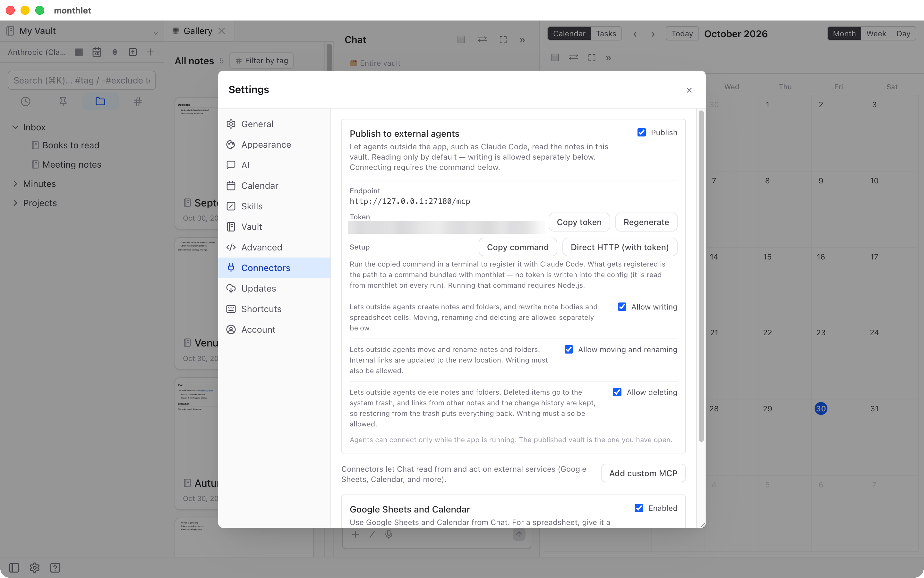Collapse the Chat panel with double chevron

(522, 40)
